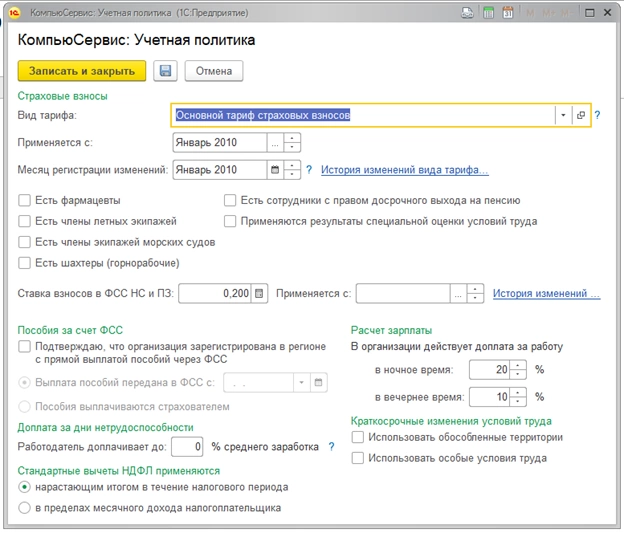Open the calendar icon in title bar
This screenshot has height=533, width=624.
pos(507,13)
